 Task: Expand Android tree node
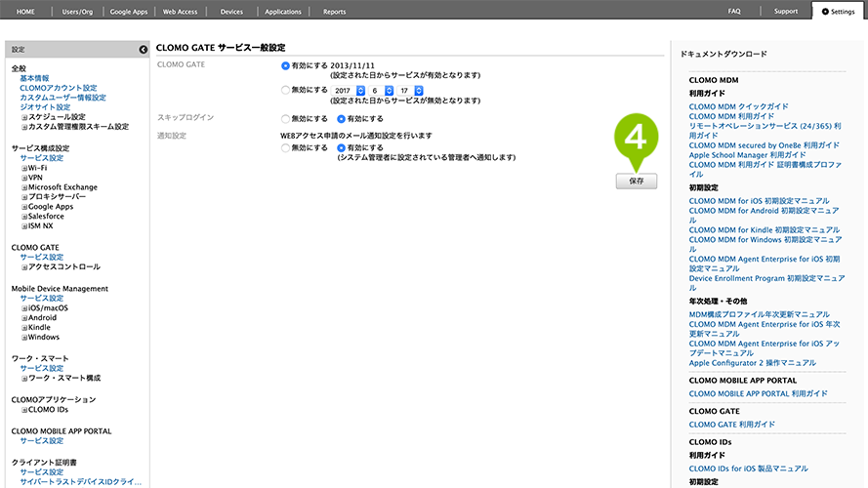point(24,318)
